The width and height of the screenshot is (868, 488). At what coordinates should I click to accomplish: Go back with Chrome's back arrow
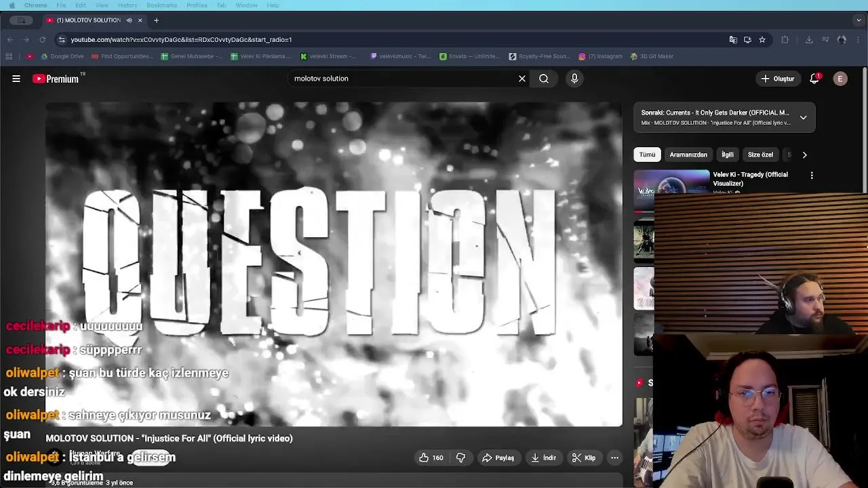[x=10, y=39]
